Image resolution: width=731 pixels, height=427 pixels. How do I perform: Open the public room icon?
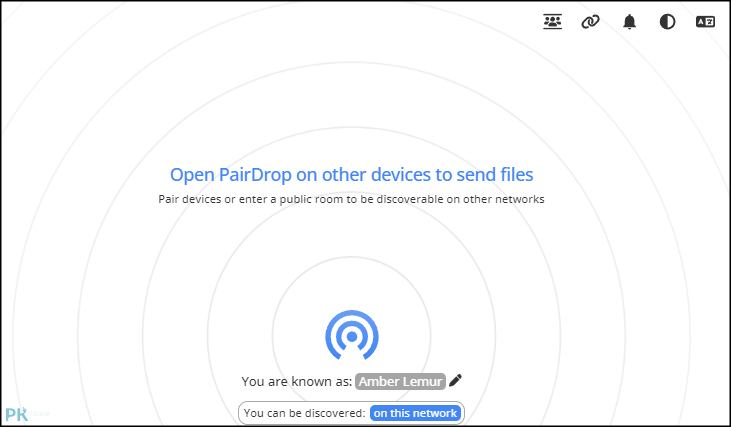tap(552, 21)
